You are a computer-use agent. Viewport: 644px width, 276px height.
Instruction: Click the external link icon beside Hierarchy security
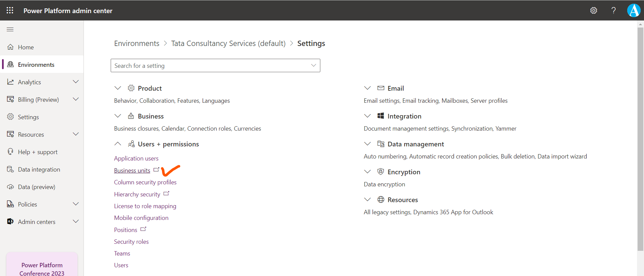click(166, 194)
